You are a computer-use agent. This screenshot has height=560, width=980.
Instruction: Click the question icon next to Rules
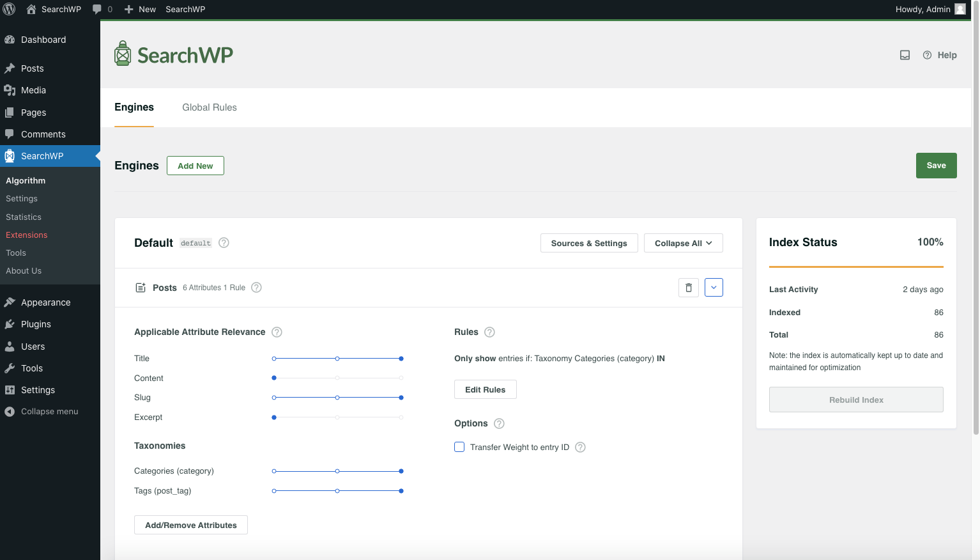click(489, 332)
